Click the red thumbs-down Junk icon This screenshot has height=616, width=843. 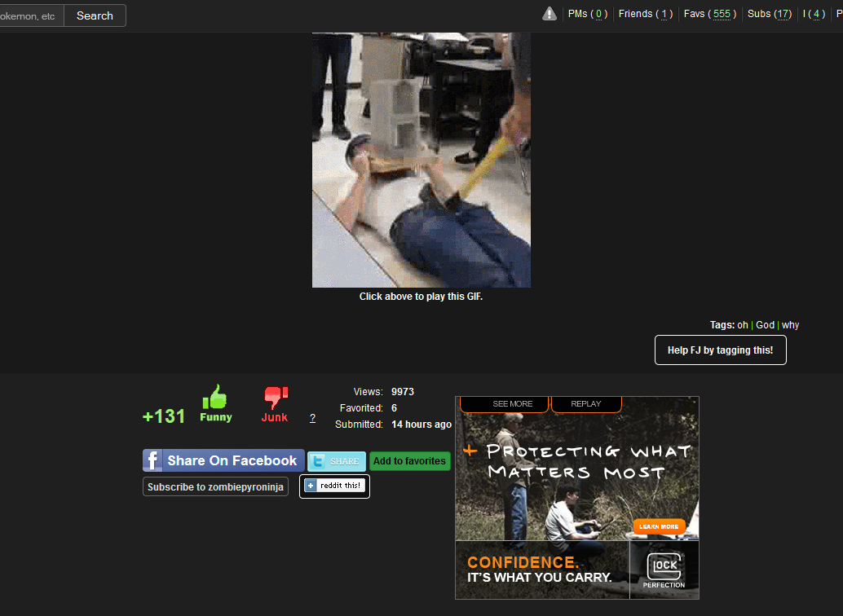click(x=275, y=398)
